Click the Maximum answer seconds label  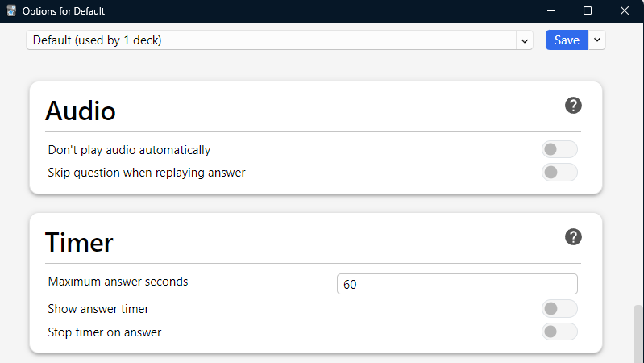click(x=118, y=282)
